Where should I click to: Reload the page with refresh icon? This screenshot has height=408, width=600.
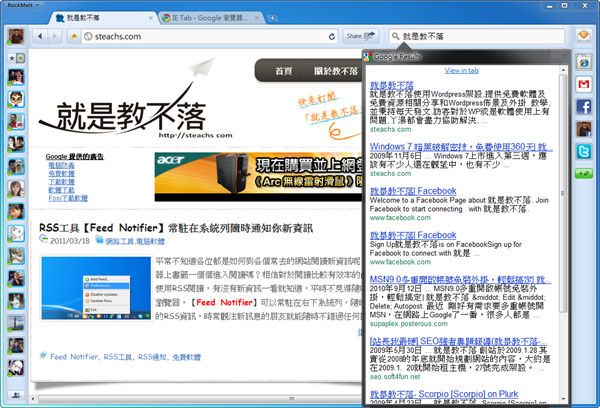click(x=332, y=36)
